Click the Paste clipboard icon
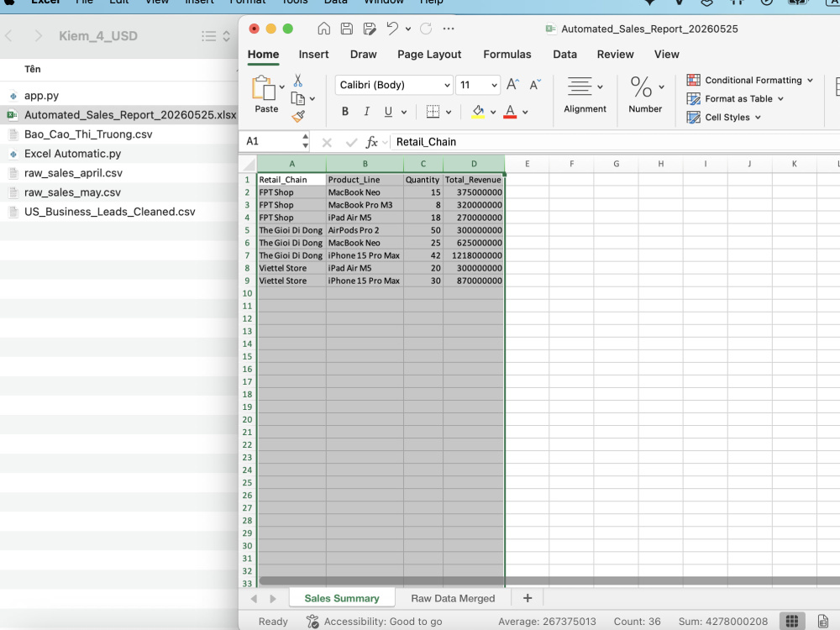The width and height of the screenshot is (840, 630). click(x=264, y=87)
